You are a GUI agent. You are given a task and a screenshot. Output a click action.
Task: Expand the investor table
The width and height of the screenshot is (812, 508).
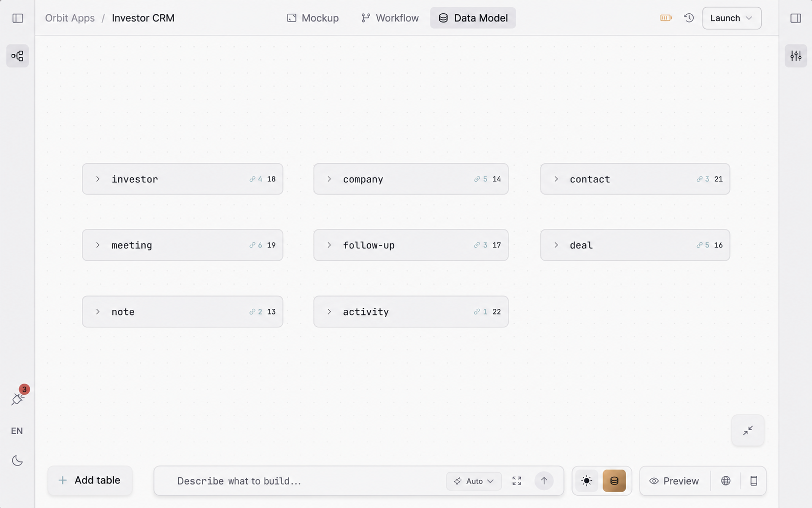tap(98, 179)
